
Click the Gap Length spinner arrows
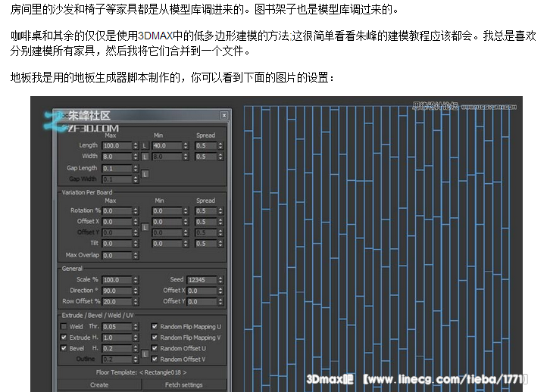coord(136,169)
